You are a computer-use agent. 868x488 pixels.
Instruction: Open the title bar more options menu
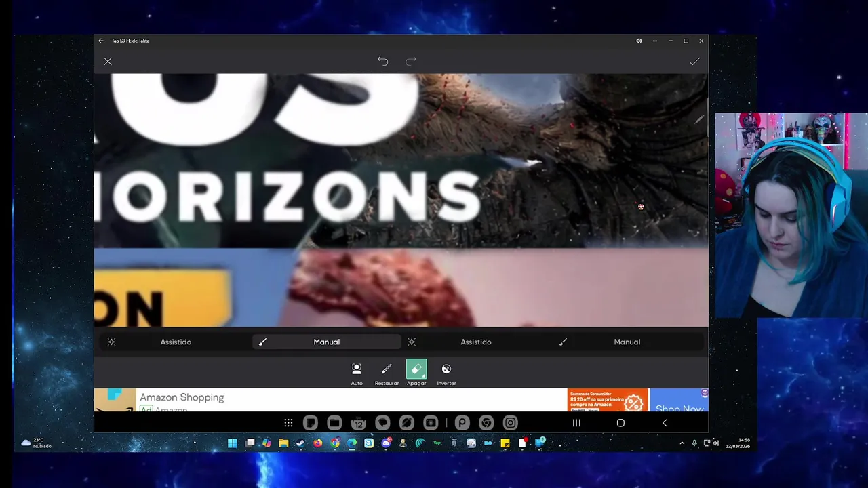tap(654, 41)
